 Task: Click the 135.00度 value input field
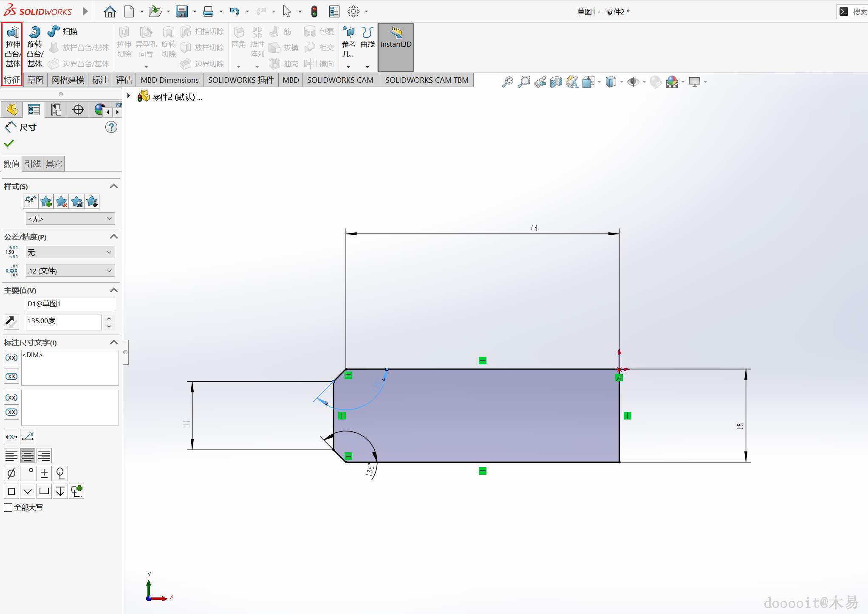[64, 321]
